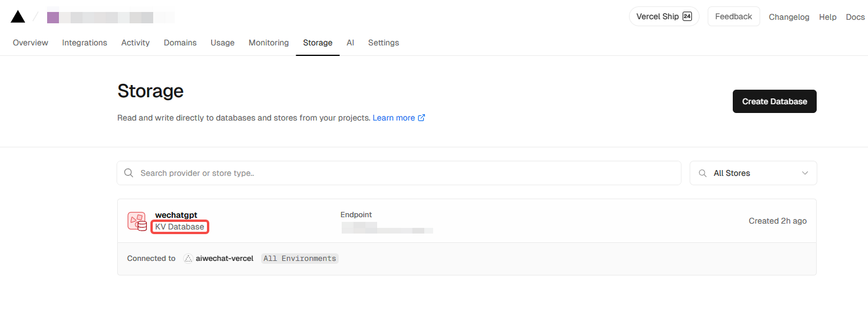Click the external link icon after Learn more
This screenshot has width=868, height=311.
click(x=421, y=118)
